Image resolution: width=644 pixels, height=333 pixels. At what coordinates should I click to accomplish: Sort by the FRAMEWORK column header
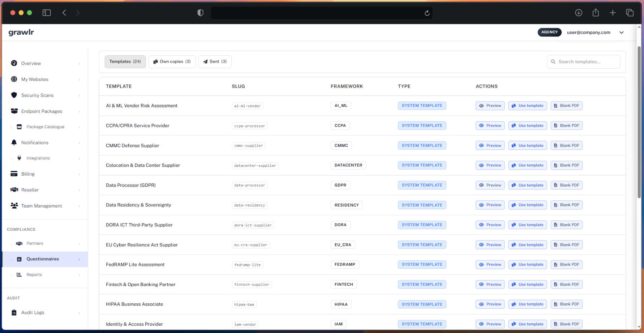[x=347, y=86]
